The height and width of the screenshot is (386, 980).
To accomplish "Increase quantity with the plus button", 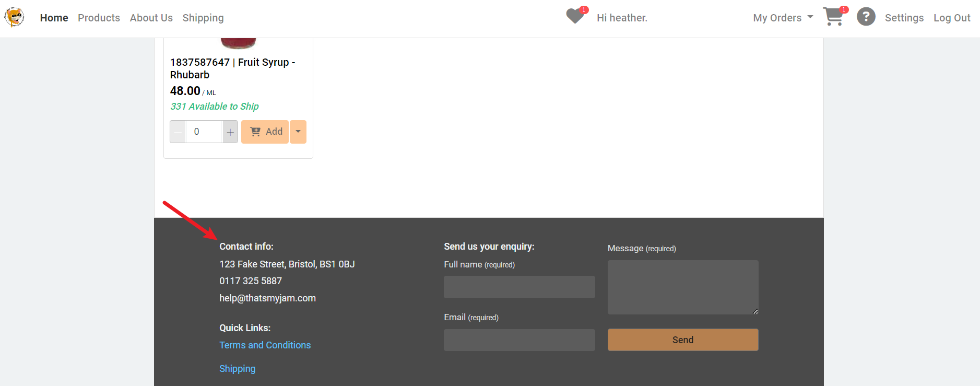I will pos(230,132).
